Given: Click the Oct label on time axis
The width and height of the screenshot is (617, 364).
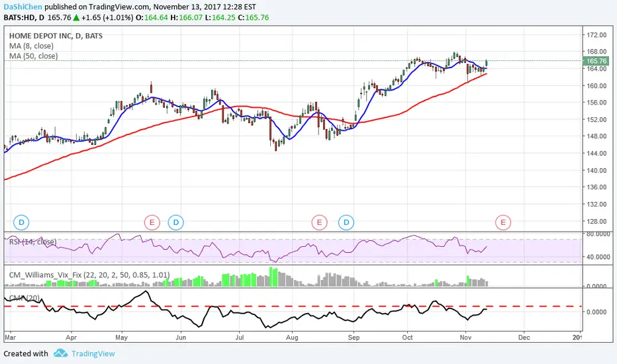Looking at the screenshot, I should coord(407,338).
